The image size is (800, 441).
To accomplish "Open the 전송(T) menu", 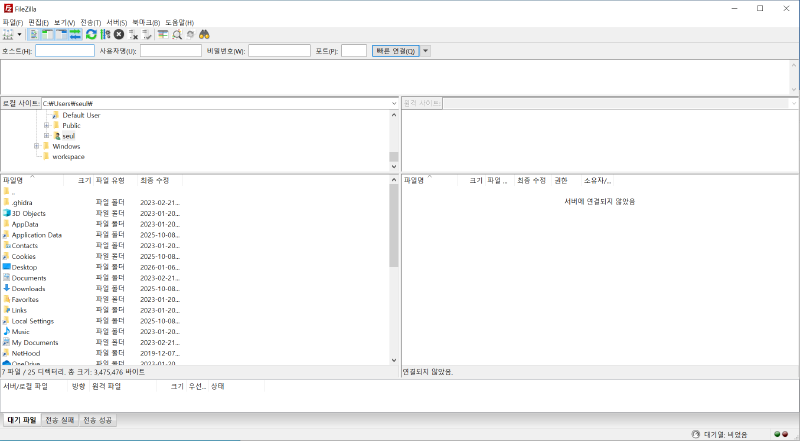I will click(90, 22).
